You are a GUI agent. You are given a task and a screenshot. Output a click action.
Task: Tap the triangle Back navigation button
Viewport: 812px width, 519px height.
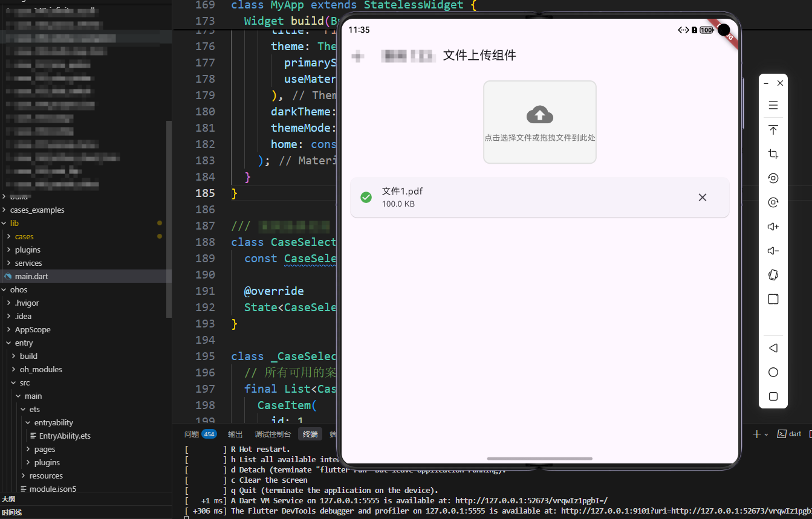point(773,348)
